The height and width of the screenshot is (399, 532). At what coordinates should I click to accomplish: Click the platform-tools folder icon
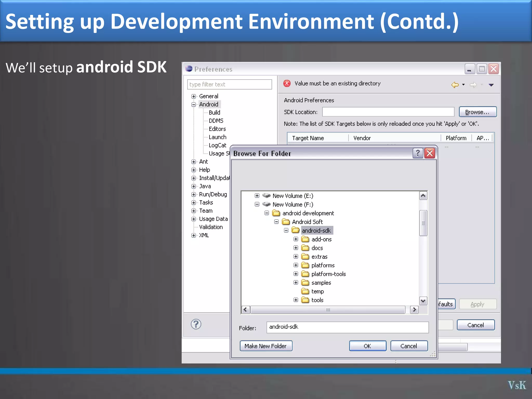click(x=305, y=274)
